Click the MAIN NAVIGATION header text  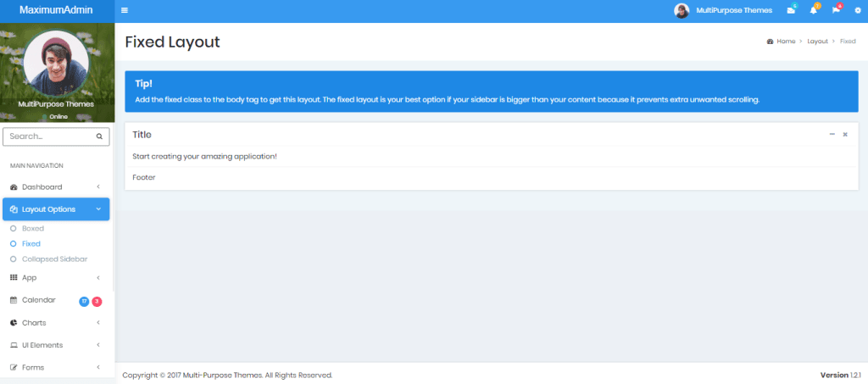(x=36, y=165)
